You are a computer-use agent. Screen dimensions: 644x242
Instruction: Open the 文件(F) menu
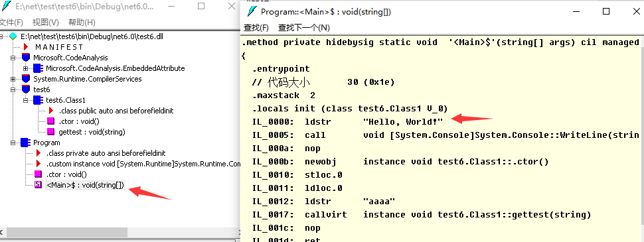click(11, 22)
